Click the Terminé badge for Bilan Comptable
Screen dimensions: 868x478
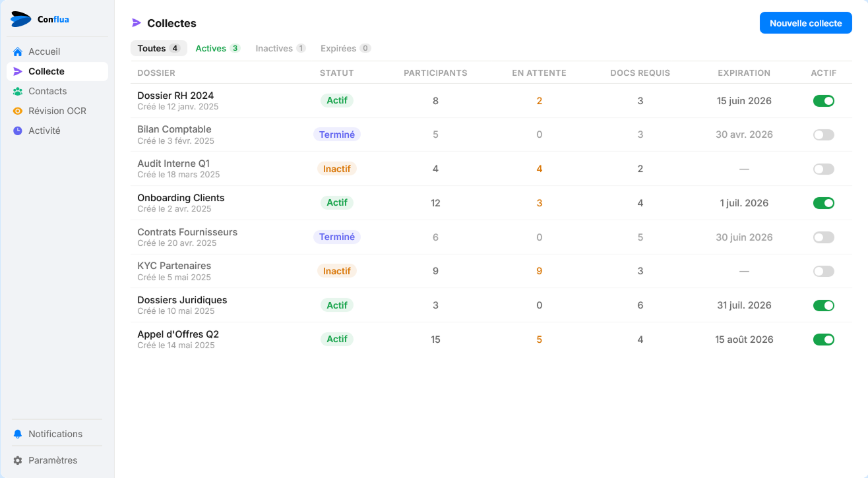point(337,134)
